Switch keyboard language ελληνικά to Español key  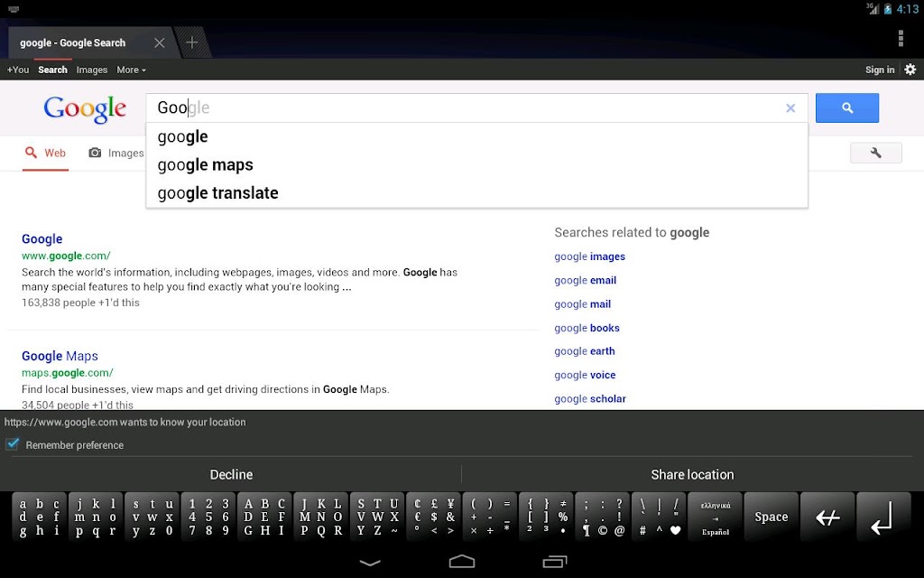[x=715, y=517]
